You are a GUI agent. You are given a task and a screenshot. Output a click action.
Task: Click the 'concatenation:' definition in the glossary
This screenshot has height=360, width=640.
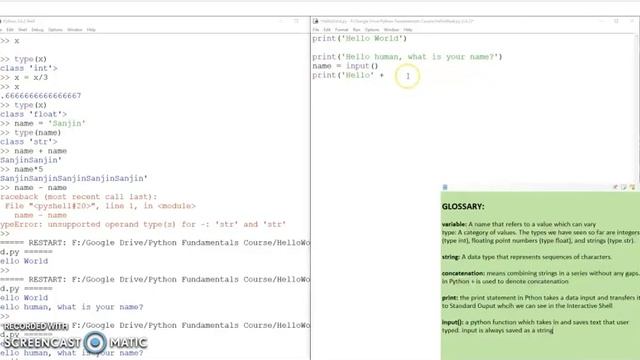541,277
